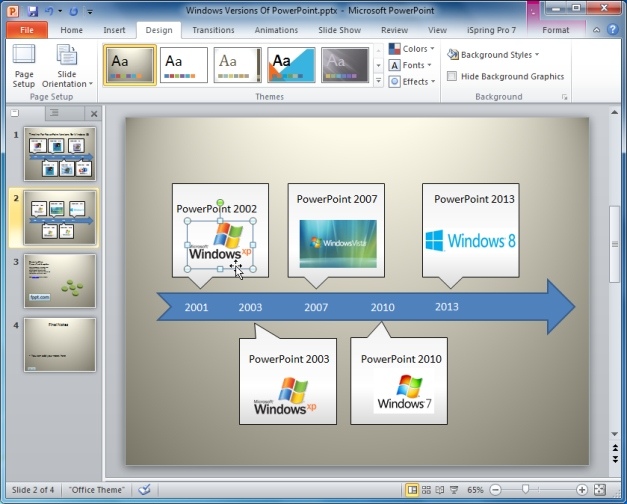Click the Windows Vista image on slide
627x504 pixels.
pyautogui.click(x=338, y=243)
